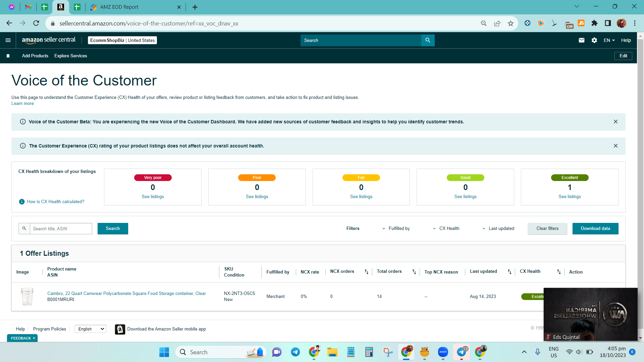The width and height of the screenshot is (644, 362).
Task: Click the bookmark icon beside Add Products
Action: [8, 56]
